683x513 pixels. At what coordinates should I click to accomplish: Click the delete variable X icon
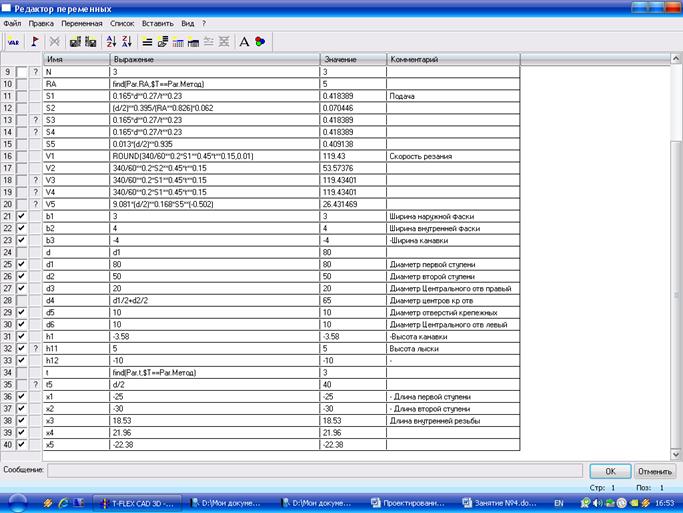click(54, 42)
